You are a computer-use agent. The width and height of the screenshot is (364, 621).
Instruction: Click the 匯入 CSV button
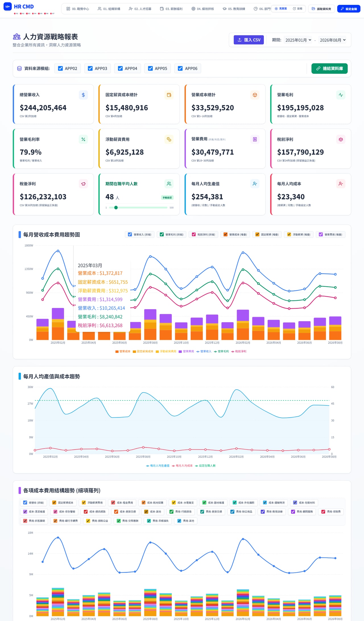(x=249, y=40)
